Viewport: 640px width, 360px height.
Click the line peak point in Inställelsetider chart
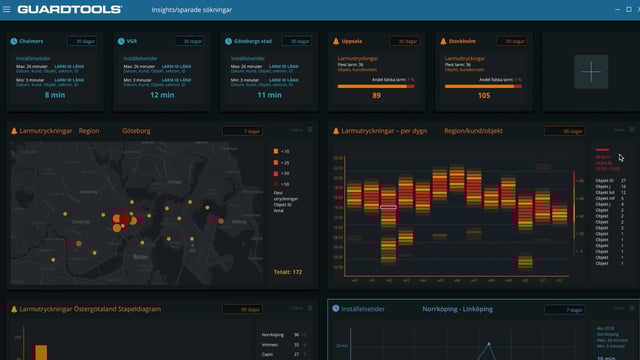click(489, 344)
